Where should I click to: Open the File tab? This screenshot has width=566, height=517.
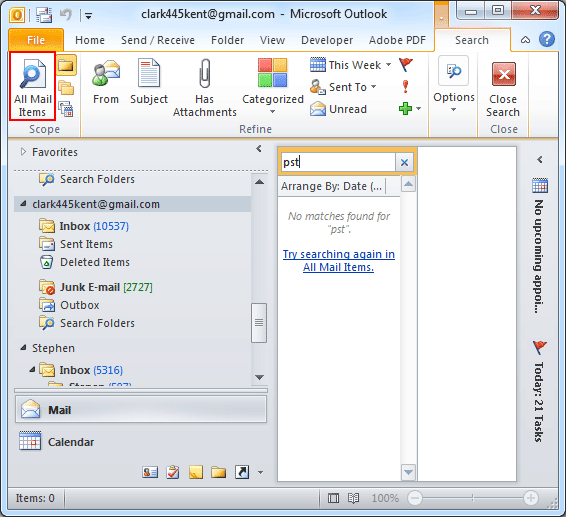36,40
